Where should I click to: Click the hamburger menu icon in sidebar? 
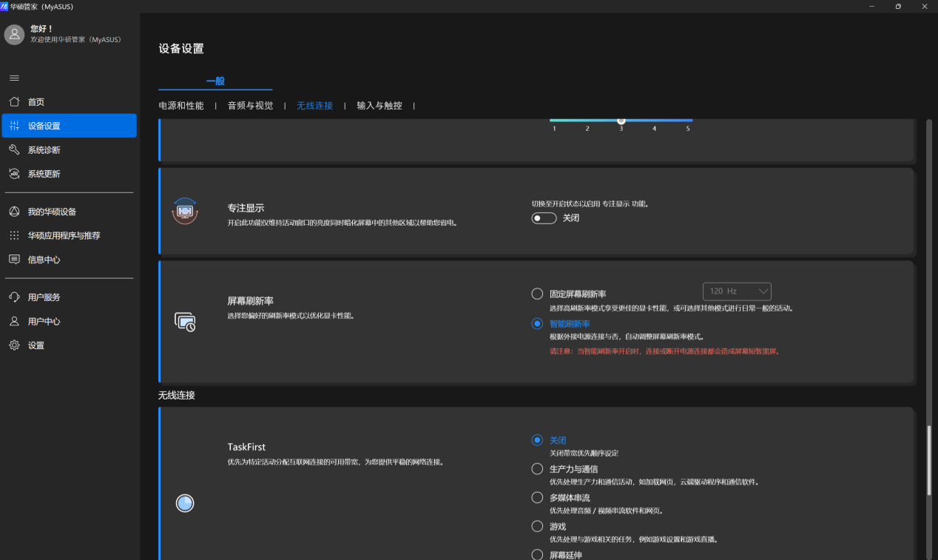[14, 78]
